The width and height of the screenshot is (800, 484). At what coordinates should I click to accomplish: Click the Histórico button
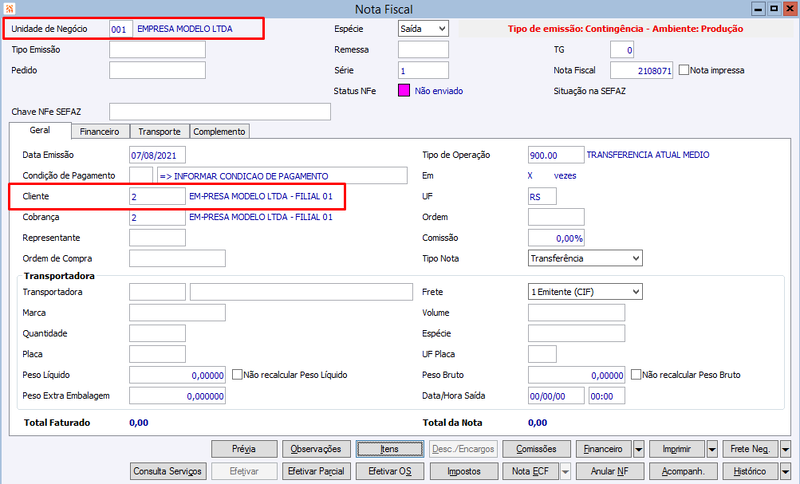point(750,471)
